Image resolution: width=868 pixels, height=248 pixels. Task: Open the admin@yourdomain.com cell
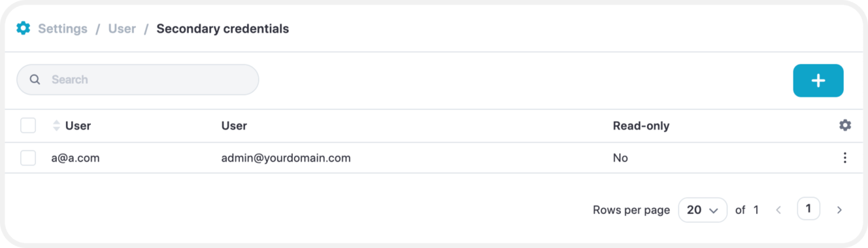click(286, 158)
